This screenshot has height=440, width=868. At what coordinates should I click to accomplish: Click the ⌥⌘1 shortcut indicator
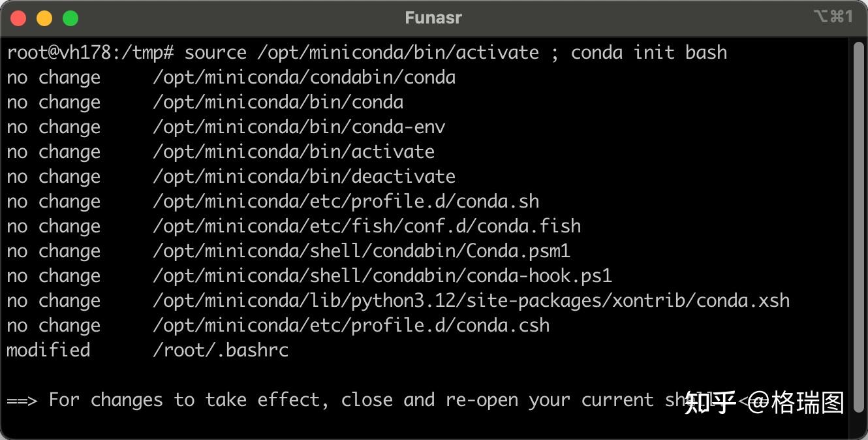(833, 17)
